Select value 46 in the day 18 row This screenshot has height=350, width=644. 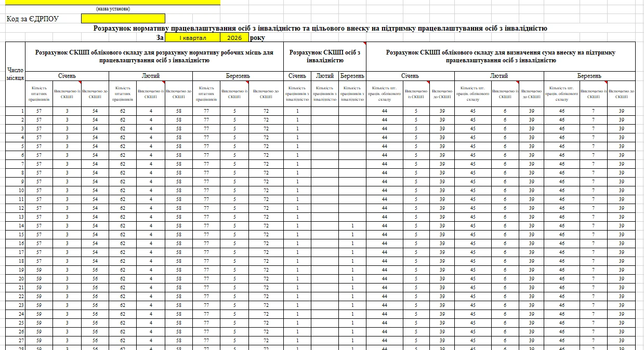point(562,261)
